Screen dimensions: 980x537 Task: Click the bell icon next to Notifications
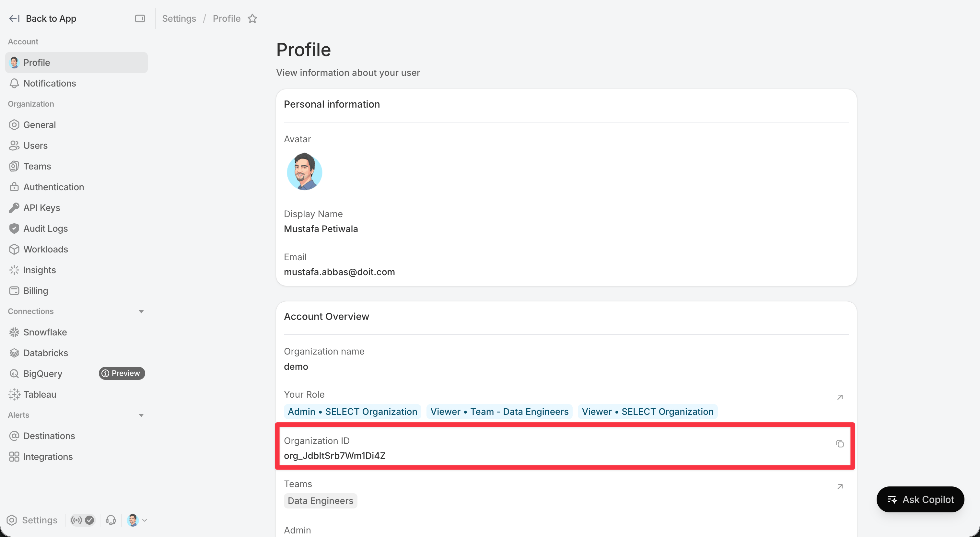(x=14, y=83)
